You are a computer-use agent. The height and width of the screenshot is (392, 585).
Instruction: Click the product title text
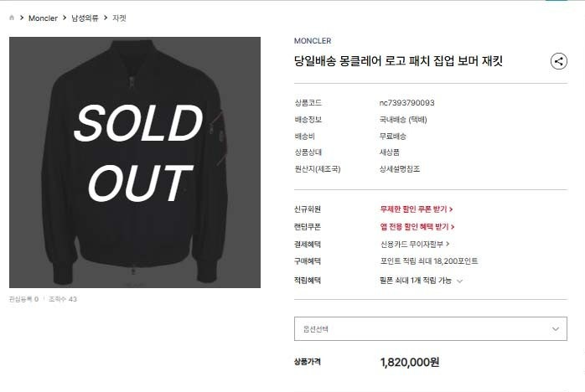pyautogui.click(x=398, y=61)
